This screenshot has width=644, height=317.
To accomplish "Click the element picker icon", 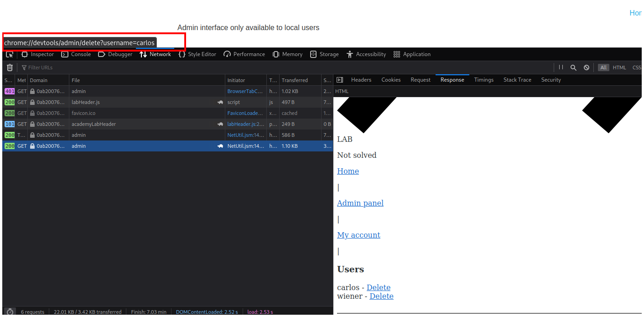I will click(10, 54).
